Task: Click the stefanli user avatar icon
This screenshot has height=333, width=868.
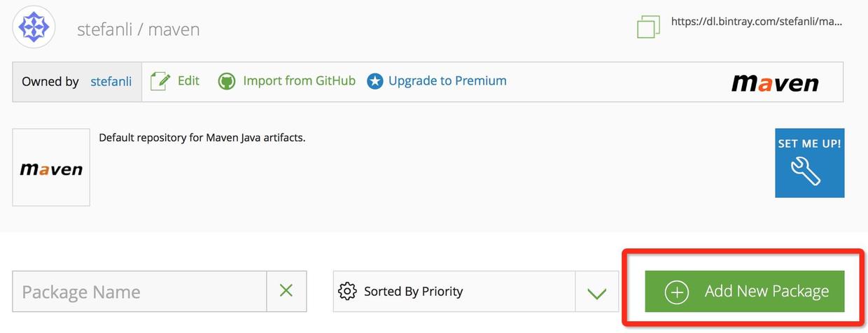Action: (34, 27)
